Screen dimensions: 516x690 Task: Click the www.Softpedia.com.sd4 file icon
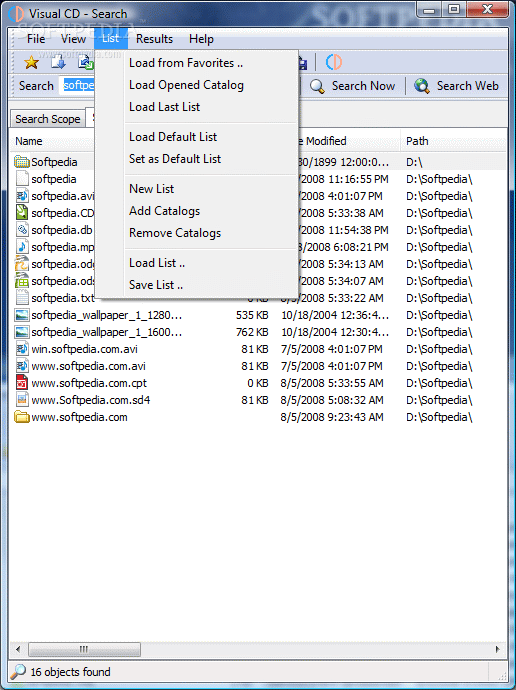click(22, 400)
